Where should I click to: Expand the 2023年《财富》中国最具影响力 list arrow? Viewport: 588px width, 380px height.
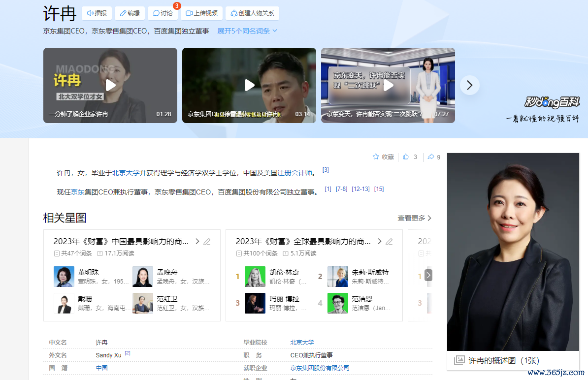pos(197,241)
